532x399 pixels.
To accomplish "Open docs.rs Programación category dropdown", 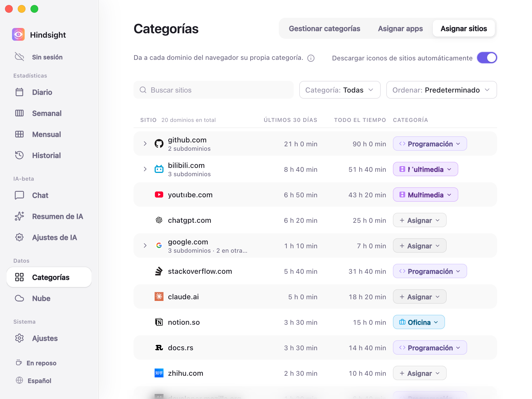I will point(430,347).
